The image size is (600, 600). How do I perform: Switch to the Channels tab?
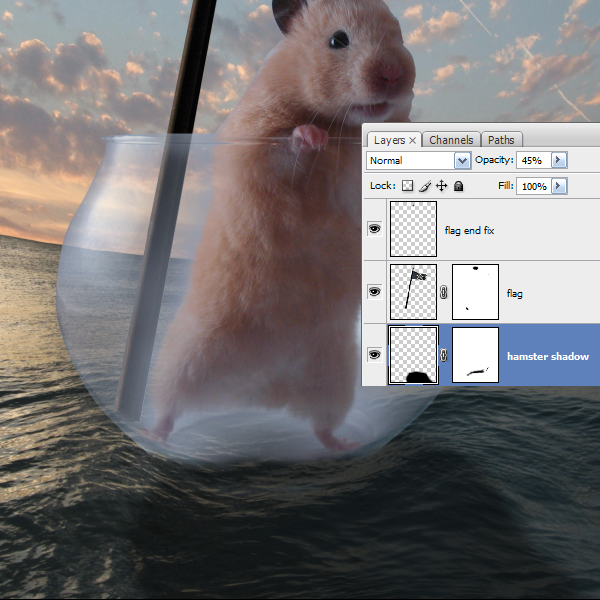pos(451,140)
